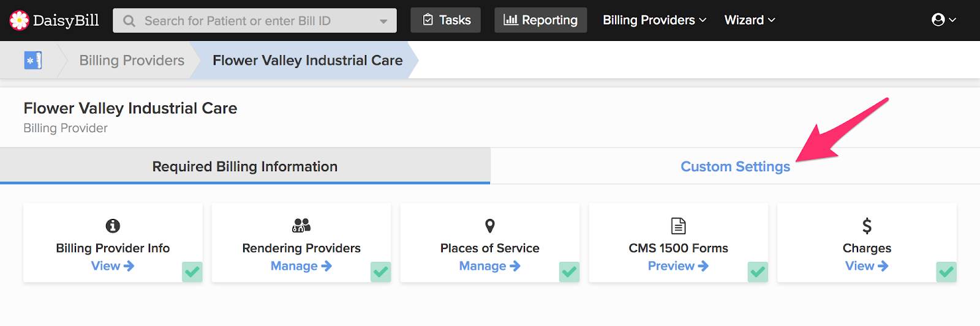Click the DaisyBill flower logo

[19, 20]
